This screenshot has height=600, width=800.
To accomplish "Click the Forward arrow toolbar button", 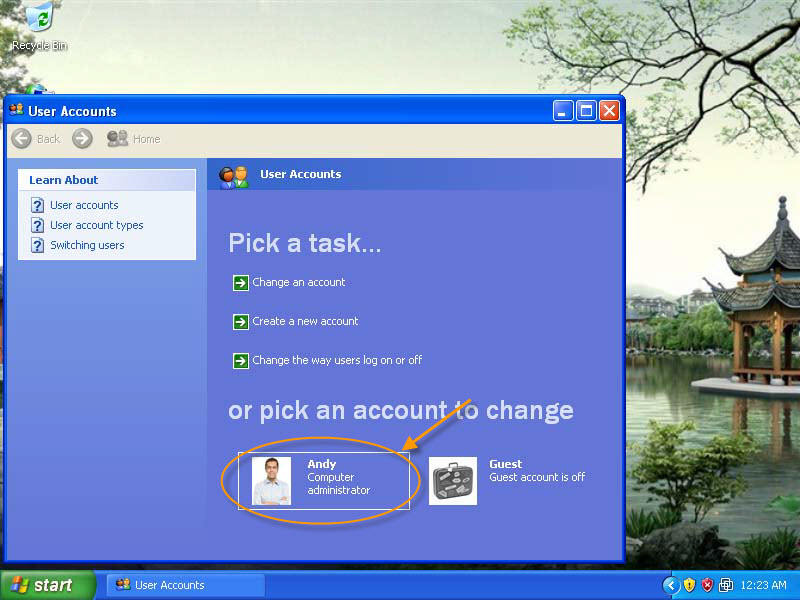I will point(82,139).
